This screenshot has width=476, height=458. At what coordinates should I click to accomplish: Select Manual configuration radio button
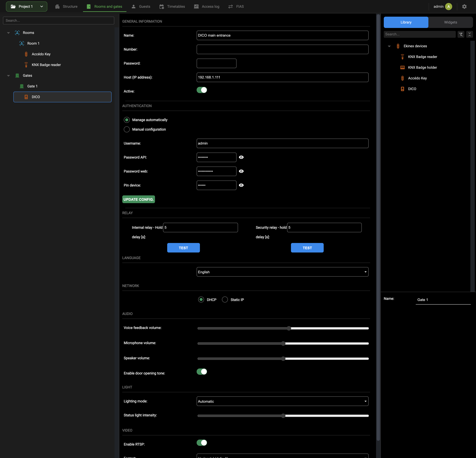tap(127, 129)
